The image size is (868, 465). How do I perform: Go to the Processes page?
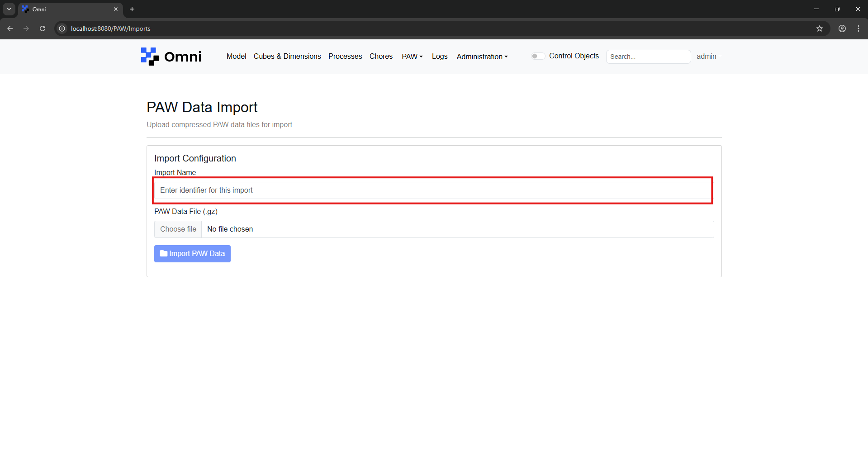pos(345,56)
